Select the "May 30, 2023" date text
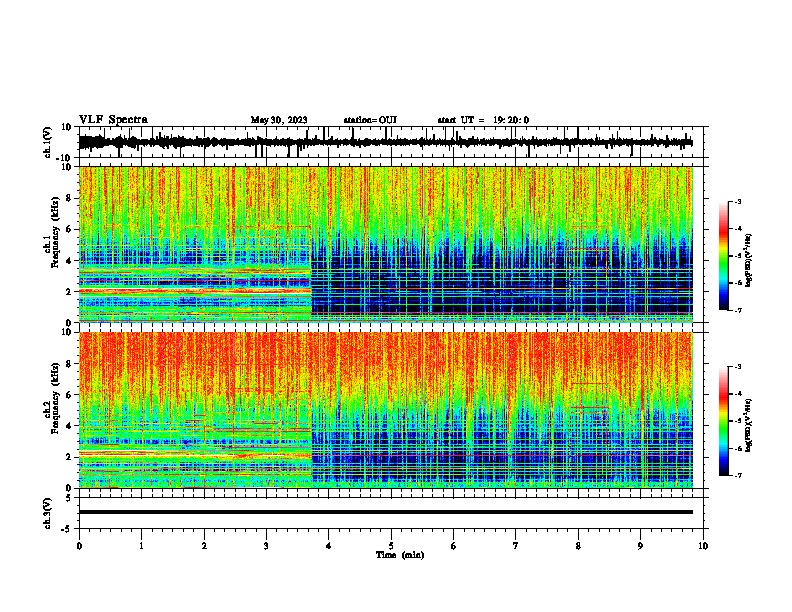This screenshot has width=792, height=612. (x=279, y=120)
